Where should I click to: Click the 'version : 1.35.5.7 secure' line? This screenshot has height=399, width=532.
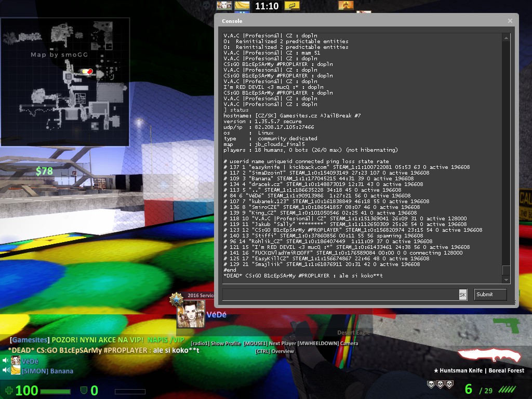[x=262, y=122]
